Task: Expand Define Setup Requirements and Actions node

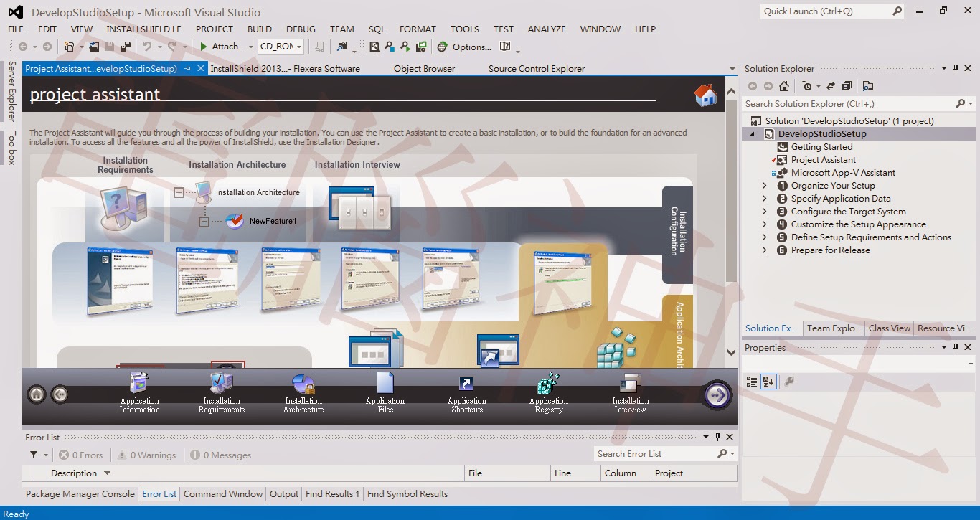Action: click(764, 237)
